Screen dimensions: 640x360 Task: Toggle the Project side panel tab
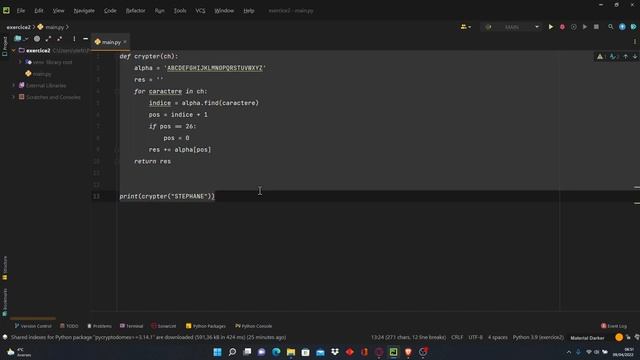click(x=4, y=46)
